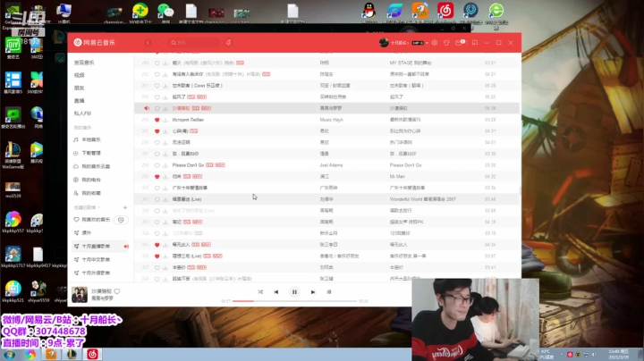
Task: Switch to mini player mode icon
Action: coord(475,43)
